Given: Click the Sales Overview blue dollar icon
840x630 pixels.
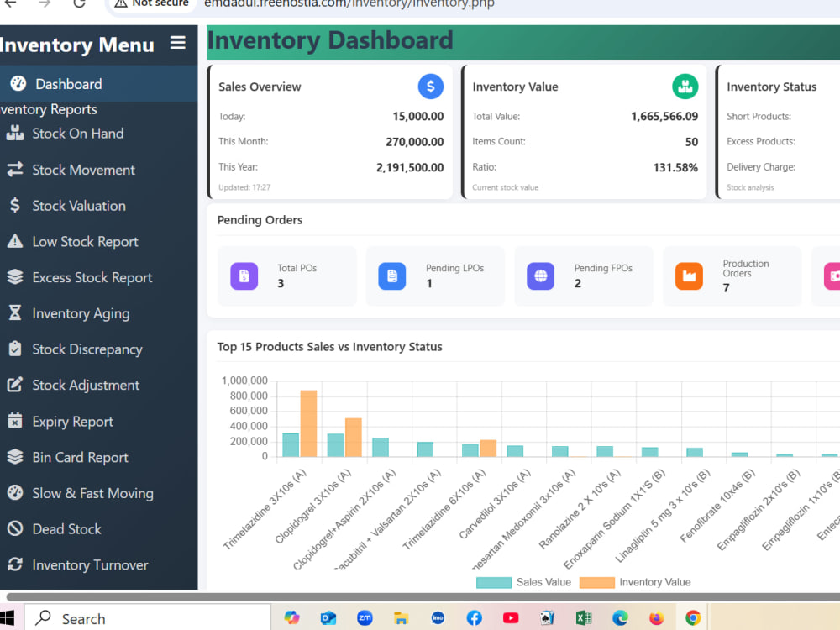Looking at the screenshot, I should point(431,87).
